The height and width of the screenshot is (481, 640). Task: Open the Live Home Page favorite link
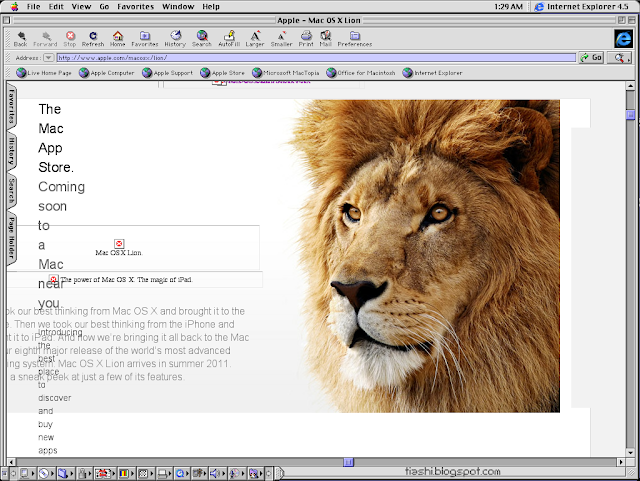click(x=44, y=73)
